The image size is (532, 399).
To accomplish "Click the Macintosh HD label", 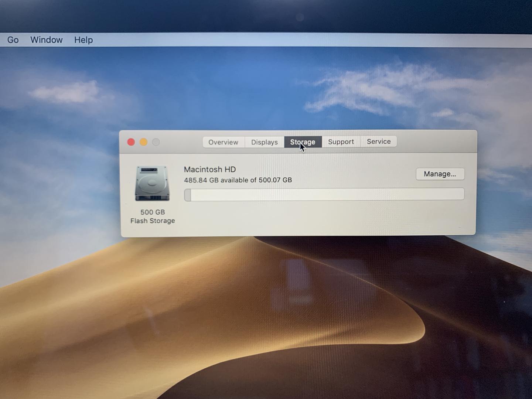I will tap(210, 170).
